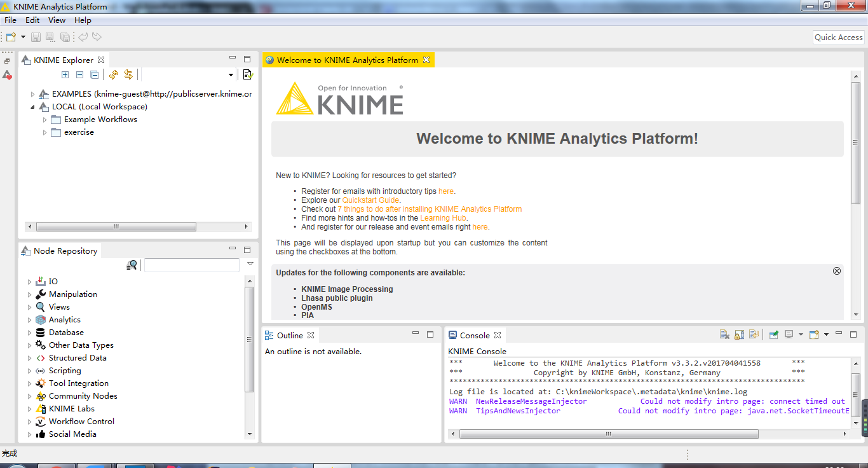The image size is (868, 468).
Task: Open the Learning Hub link
Action: (444, 218)
